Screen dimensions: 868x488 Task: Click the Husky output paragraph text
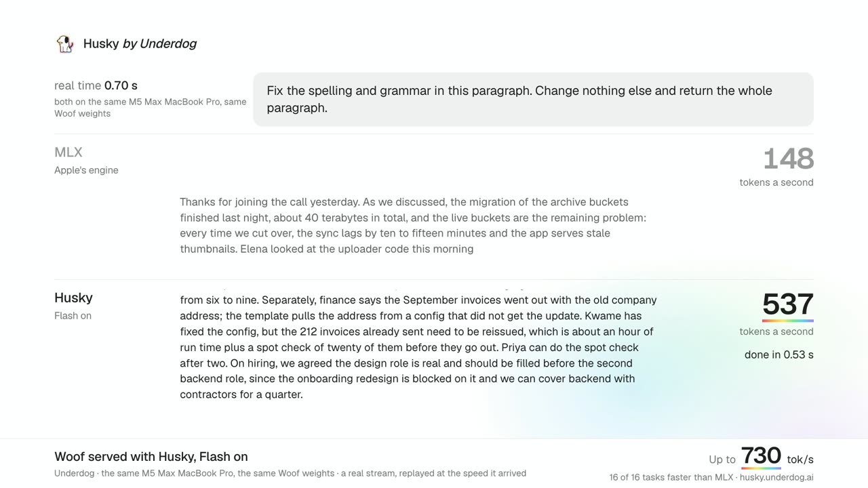(418, 347)
